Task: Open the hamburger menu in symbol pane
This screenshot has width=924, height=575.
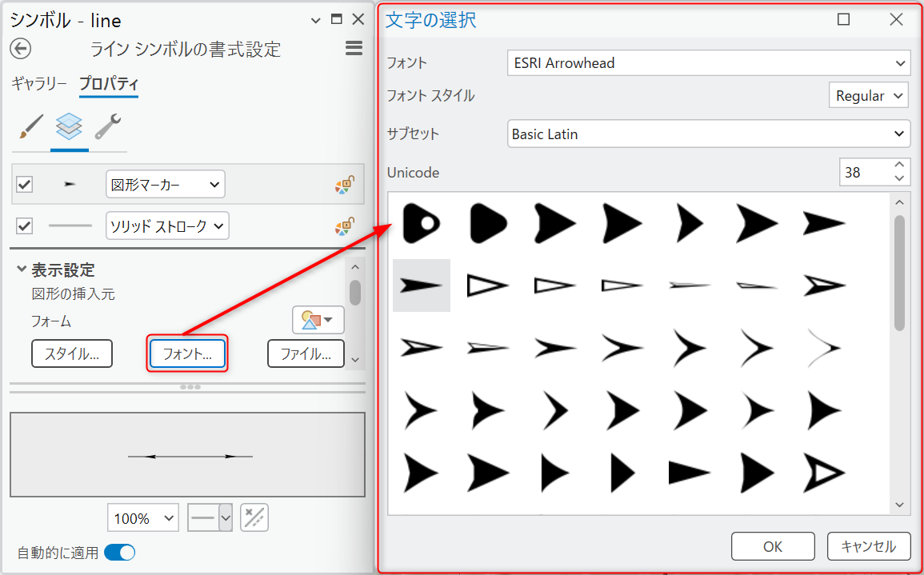Action: (354, 49)
